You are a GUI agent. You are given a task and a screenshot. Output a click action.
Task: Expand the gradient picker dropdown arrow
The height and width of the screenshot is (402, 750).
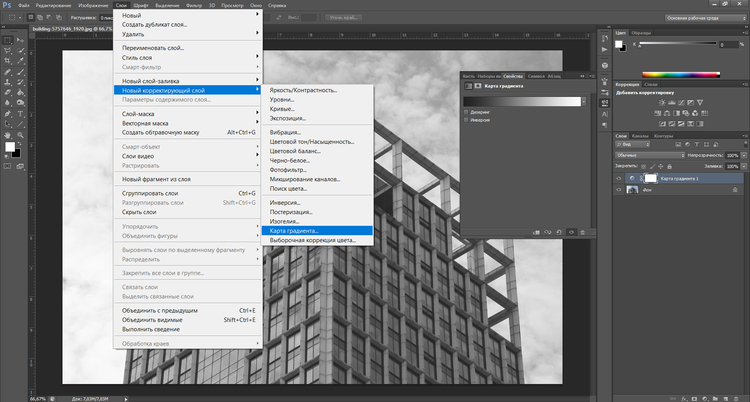[583, 100]
